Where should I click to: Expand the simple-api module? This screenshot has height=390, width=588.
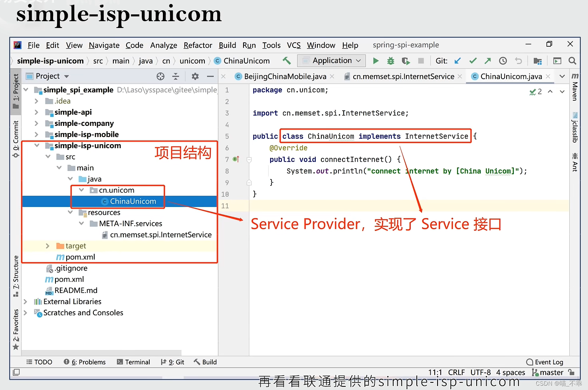coord(36,112)
